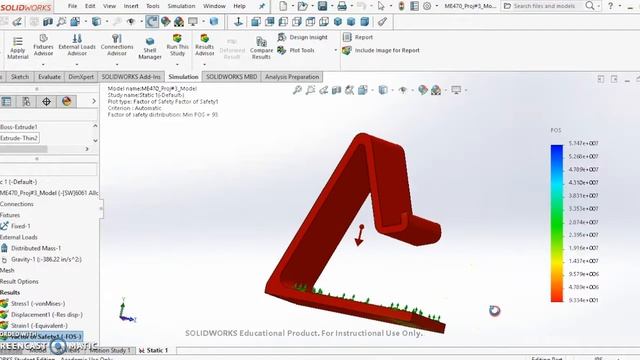Click the Search files and models field
The width and height of the screenshot is (640, 360).
[x=544, y=6]
